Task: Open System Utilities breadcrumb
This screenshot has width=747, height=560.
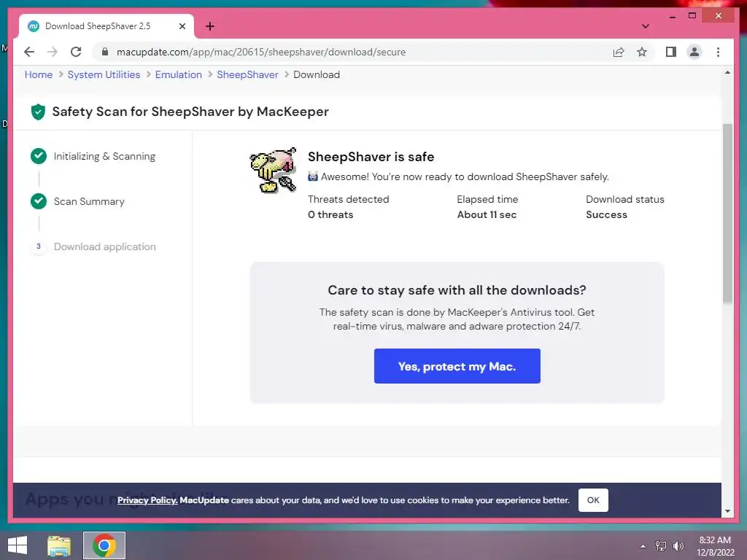Action: coord(104,75)
